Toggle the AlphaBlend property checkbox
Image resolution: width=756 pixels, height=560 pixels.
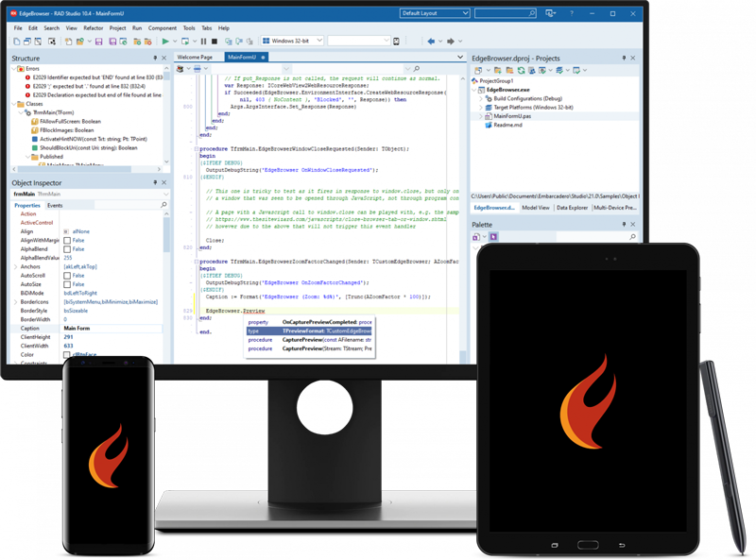coord(67,248)
